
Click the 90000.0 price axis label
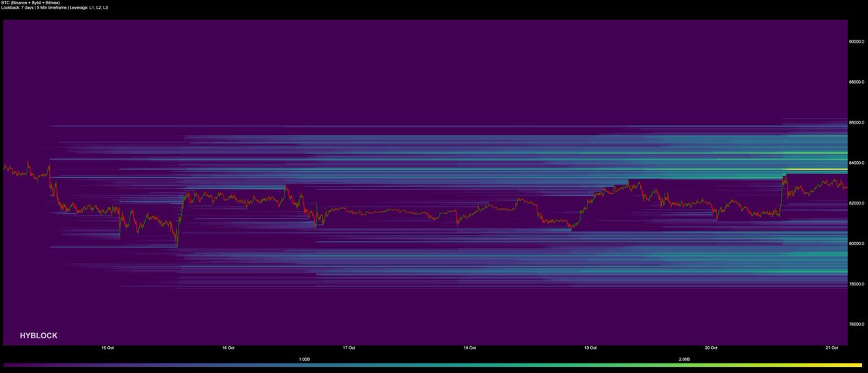click(x=857, y=41)
